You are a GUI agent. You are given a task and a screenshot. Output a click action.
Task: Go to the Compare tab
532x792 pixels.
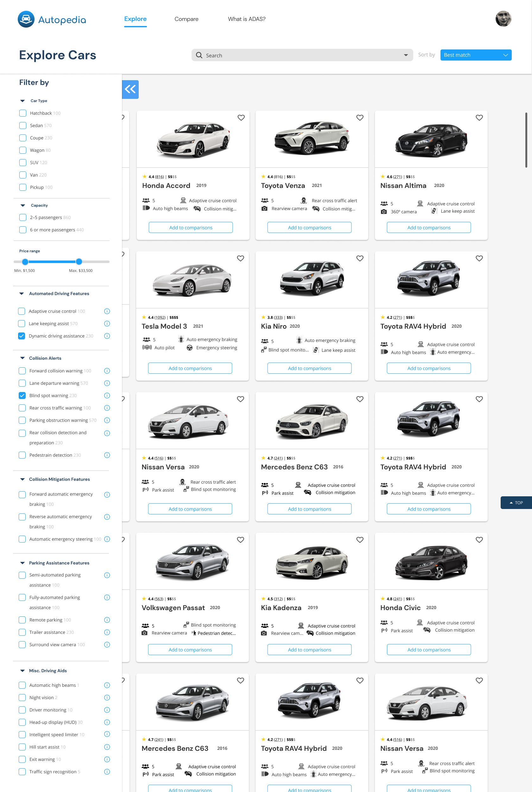186,19
